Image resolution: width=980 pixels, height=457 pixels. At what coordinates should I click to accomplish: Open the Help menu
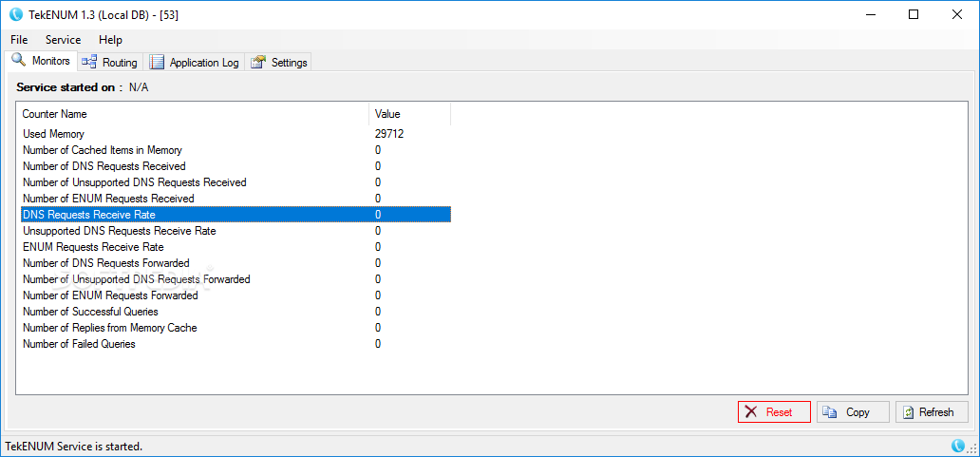coord(110,39)
